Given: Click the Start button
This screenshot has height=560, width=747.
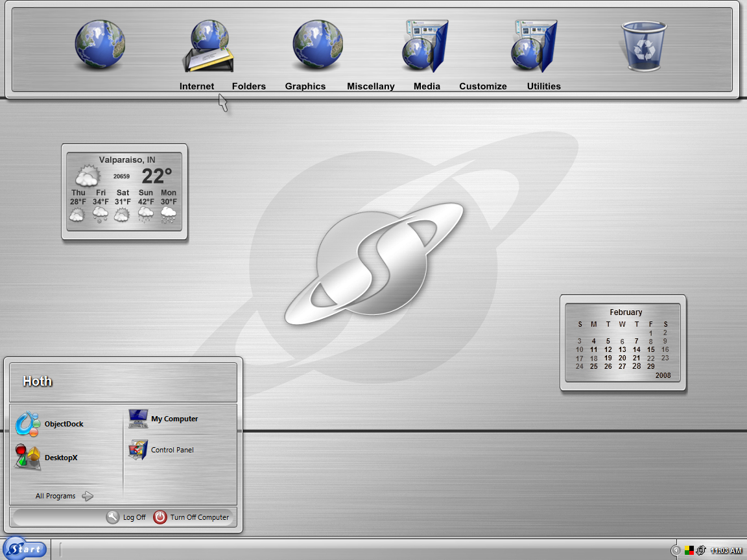Looking at the screenshot, I should click(x=25, y=549).
